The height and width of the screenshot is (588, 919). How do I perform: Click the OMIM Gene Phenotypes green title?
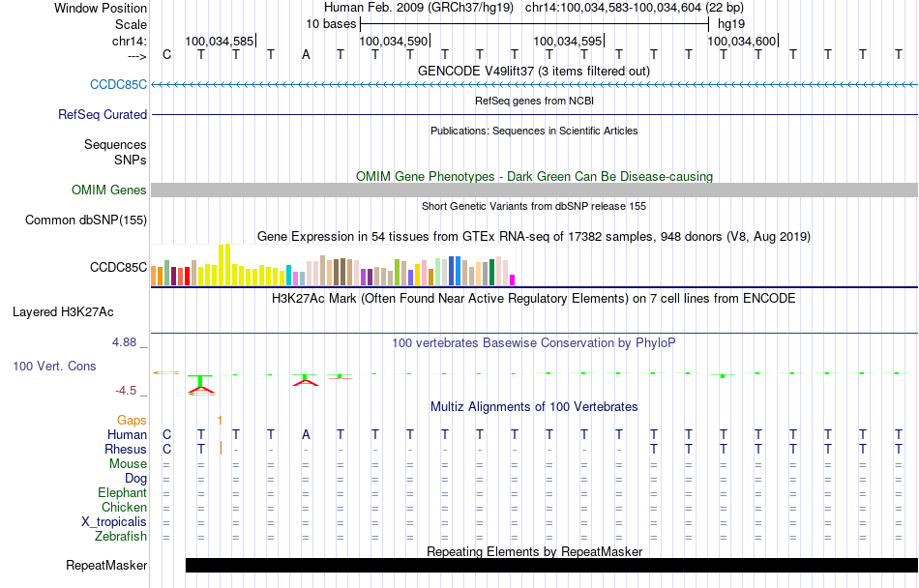pyautogui.click(x=535, y=176)
